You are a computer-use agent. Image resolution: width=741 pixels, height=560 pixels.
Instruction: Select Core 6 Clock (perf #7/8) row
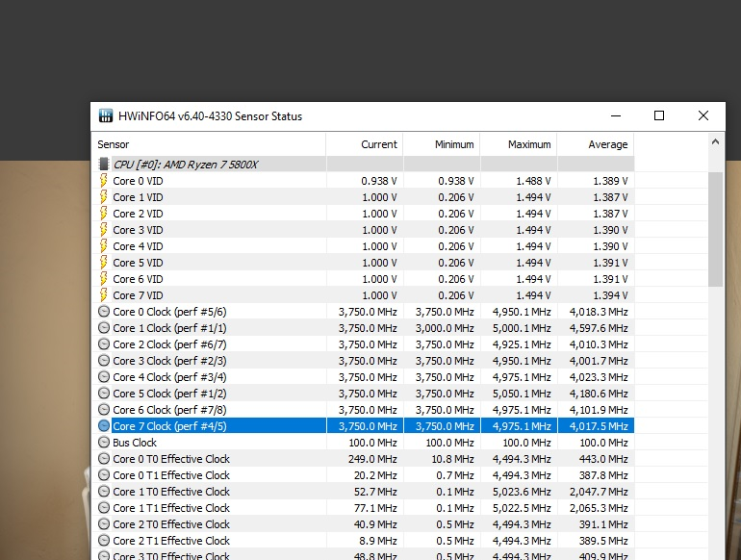[x=363, y=410]
